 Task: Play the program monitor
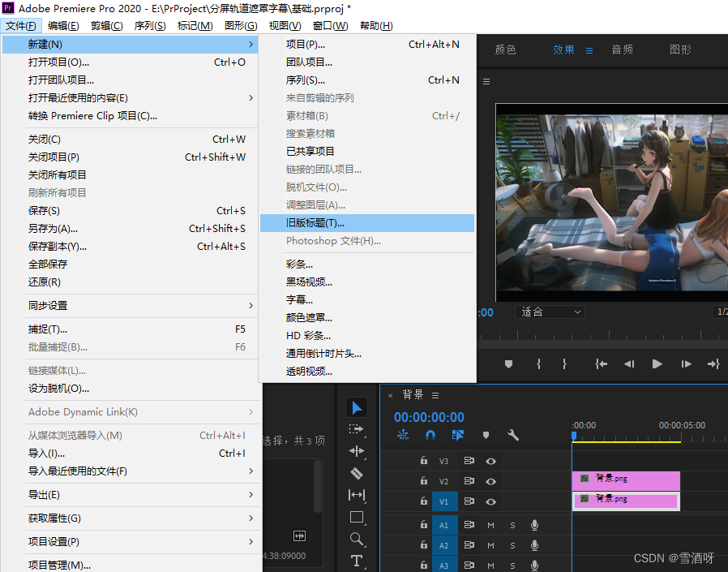[x=657, y=363]
